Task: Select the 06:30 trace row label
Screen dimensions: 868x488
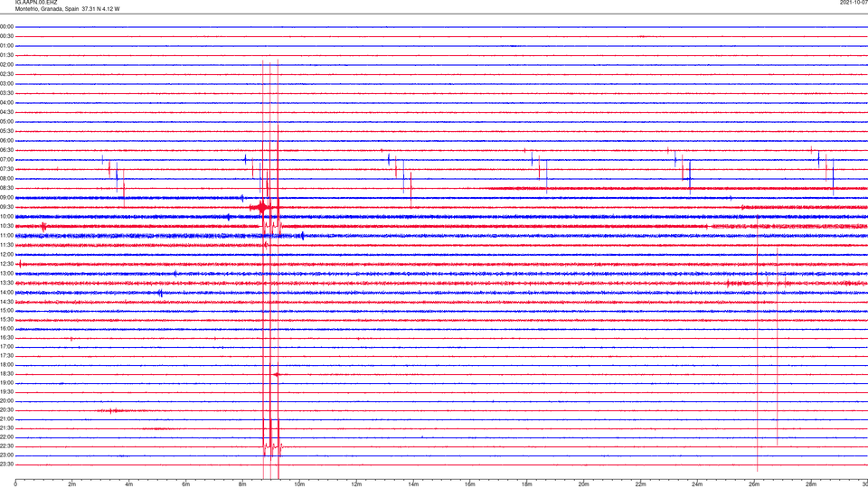Action: (x=6, y=150)
